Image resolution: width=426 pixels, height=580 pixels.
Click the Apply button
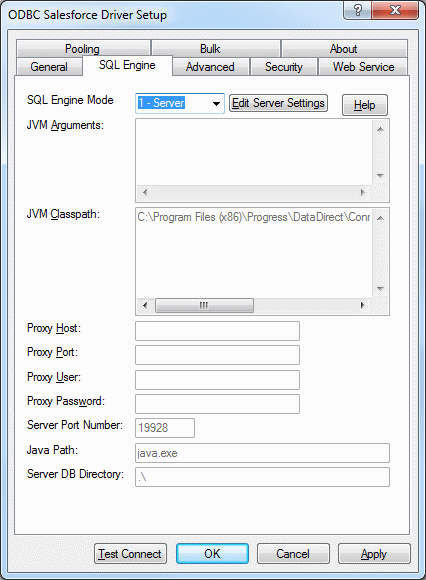(374, 554)
